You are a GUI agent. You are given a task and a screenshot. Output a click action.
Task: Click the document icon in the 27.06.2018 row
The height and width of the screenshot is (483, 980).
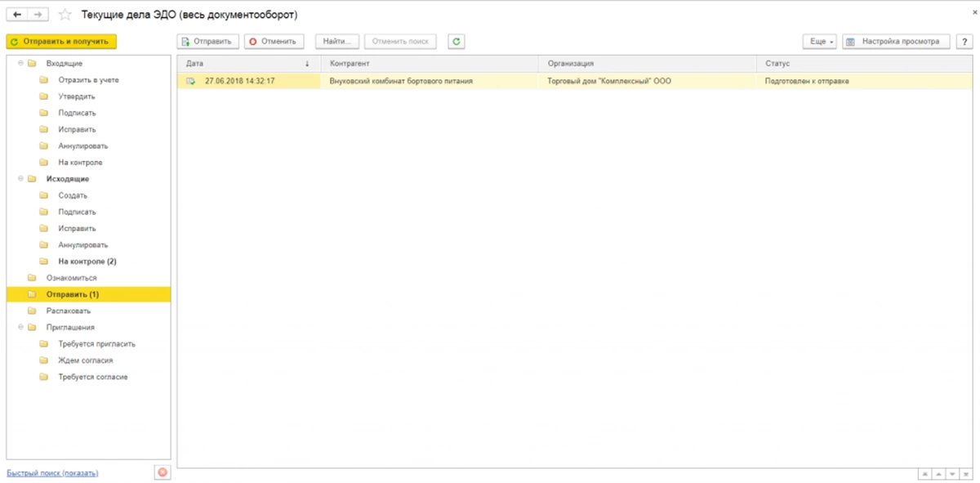[x=191, y=81]
